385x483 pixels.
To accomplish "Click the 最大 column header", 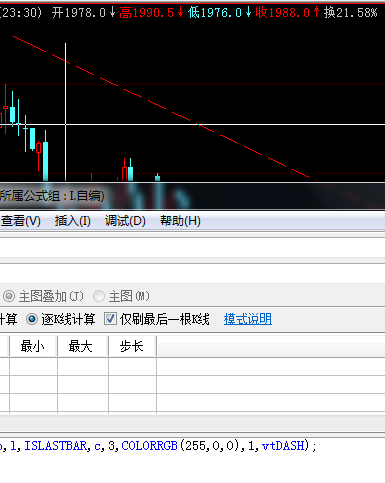I will pyautogui.click(x=83, y=346).
